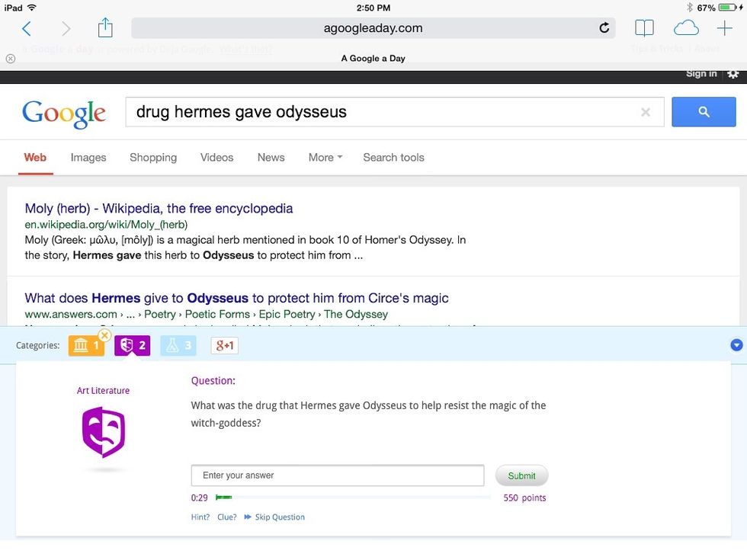The width and height of the screenshot is (747, 560).
Task: Tap the Safari address bar
Action: [373, 28]
